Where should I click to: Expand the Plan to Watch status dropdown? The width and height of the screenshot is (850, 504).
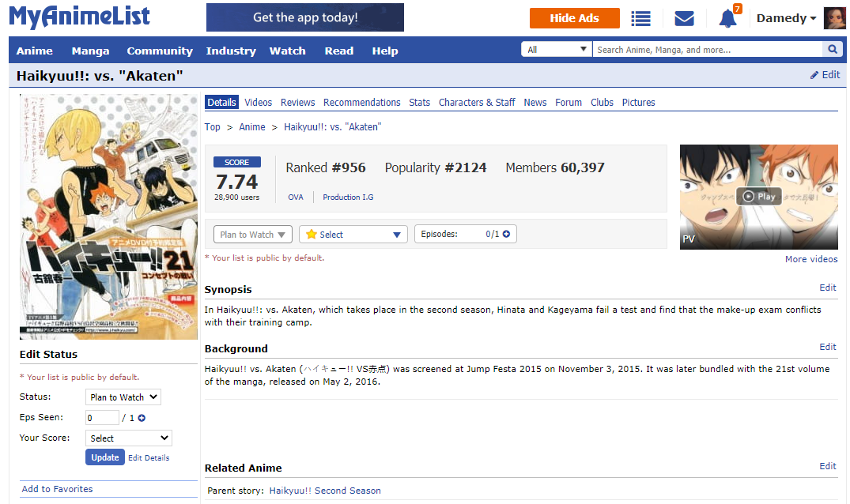coord(253,235)
